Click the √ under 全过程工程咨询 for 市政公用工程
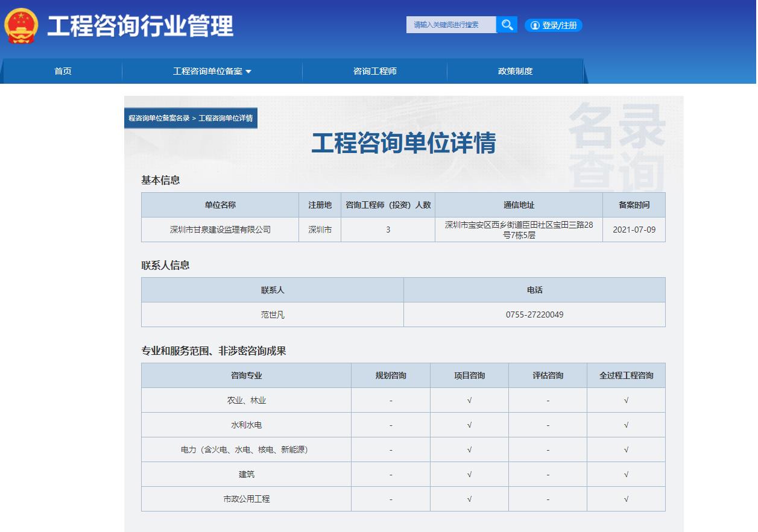The width and height of the screenshot is (758, 532). click(625, 499)
